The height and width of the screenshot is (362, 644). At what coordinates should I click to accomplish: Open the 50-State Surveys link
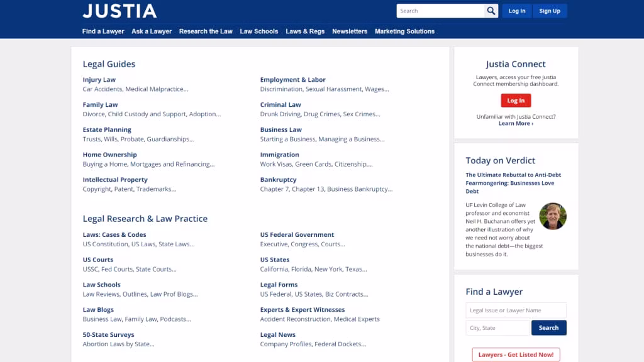[x=108, y=335]
